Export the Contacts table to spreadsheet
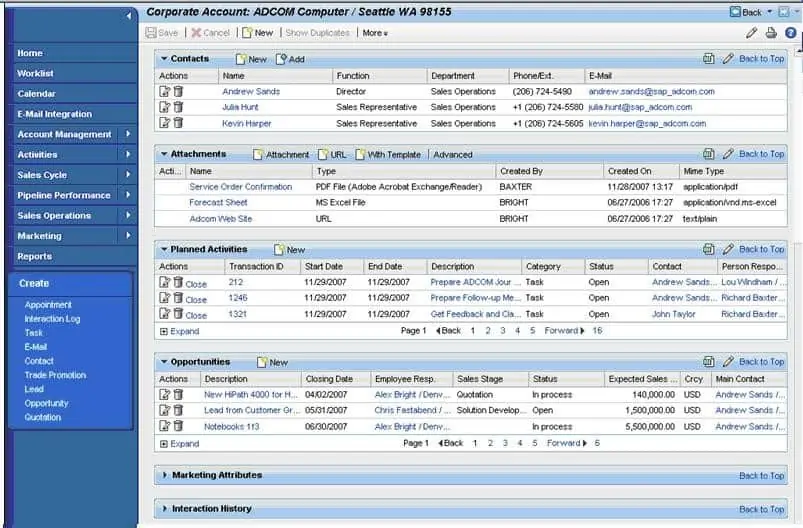 click(x=709, y=59)
